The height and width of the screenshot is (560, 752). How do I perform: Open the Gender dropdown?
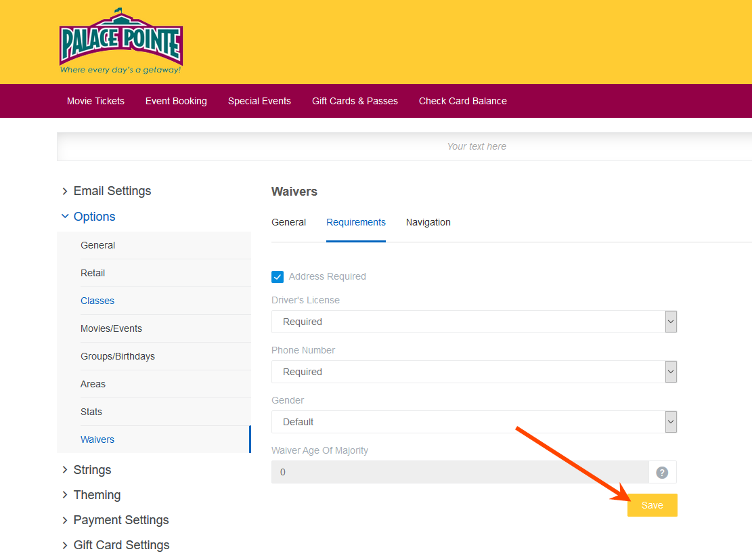tap(474, 422)
